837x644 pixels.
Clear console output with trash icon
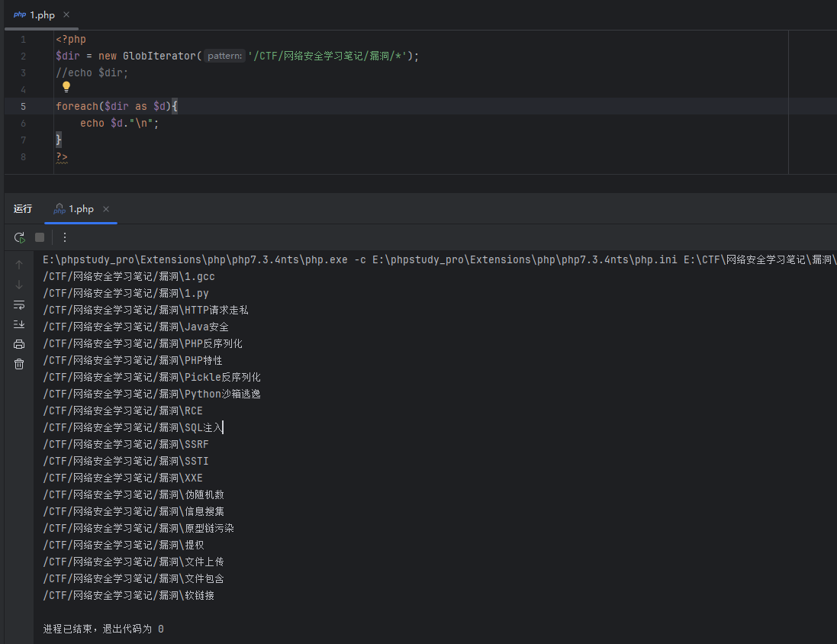click(x=19, y=364)
